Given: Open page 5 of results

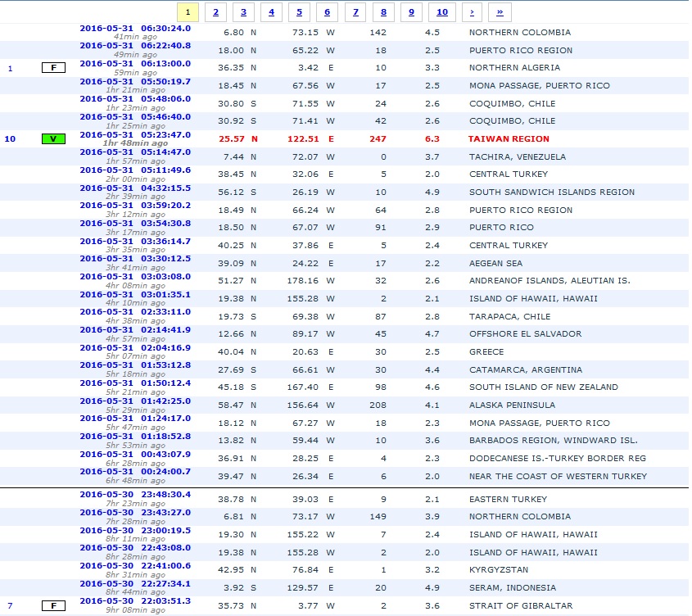Looking at the screenshot, I should [x=299, y=12].
